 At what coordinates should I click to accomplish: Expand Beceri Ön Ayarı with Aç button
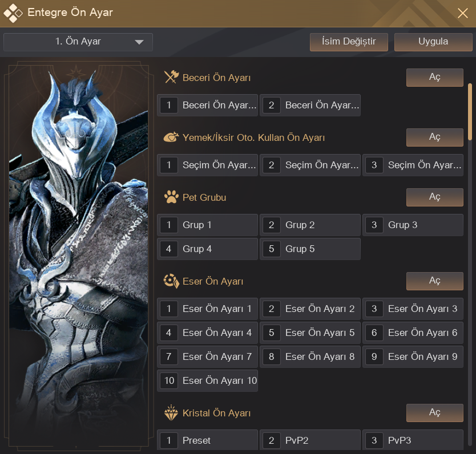(434, 78)
